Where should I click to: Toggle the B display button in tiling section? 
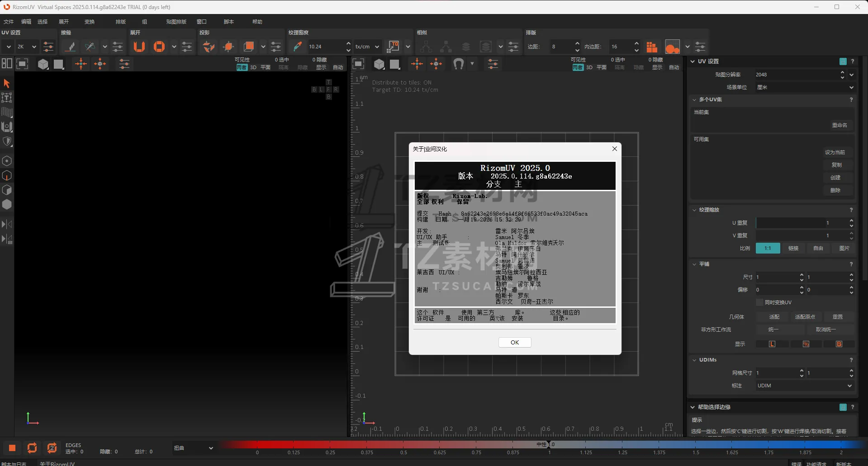click(839, 344)
